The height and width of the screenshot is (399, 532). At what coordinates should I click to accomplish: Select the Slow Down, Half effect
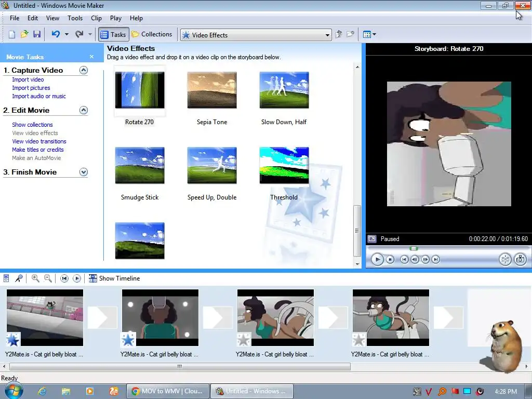284,90
